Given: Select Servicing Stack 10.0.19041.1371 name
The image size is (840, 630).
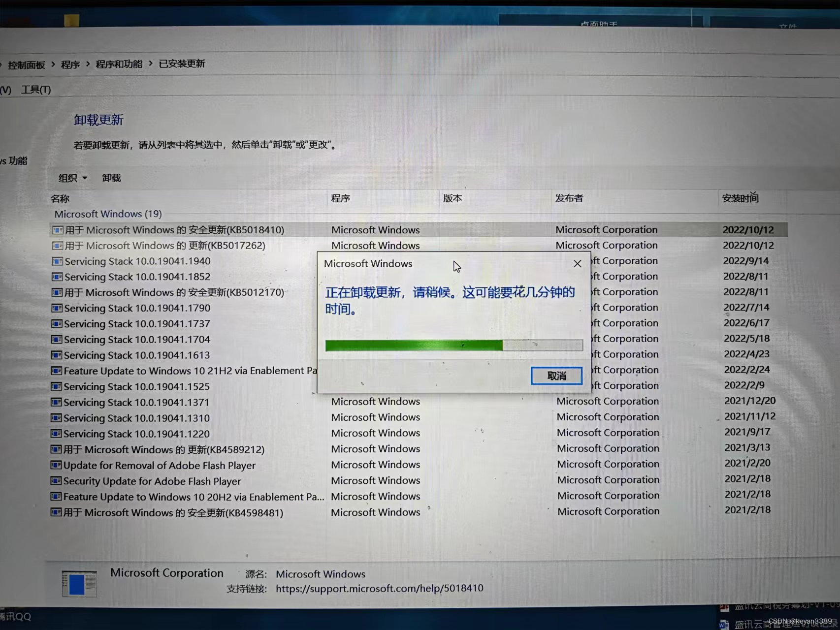Looking at the screenshot, I should coord(136,402).
